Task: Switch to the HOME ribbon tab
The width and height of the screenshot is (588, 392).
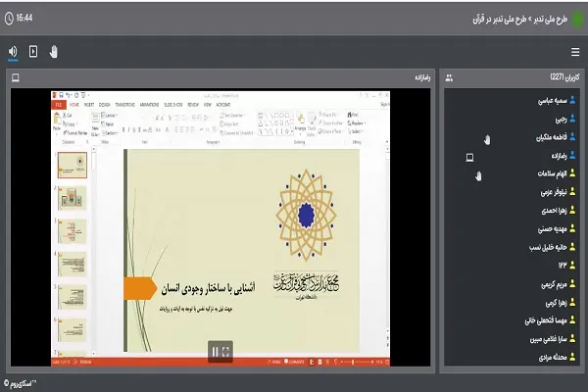Action: [x=74, y=105]
